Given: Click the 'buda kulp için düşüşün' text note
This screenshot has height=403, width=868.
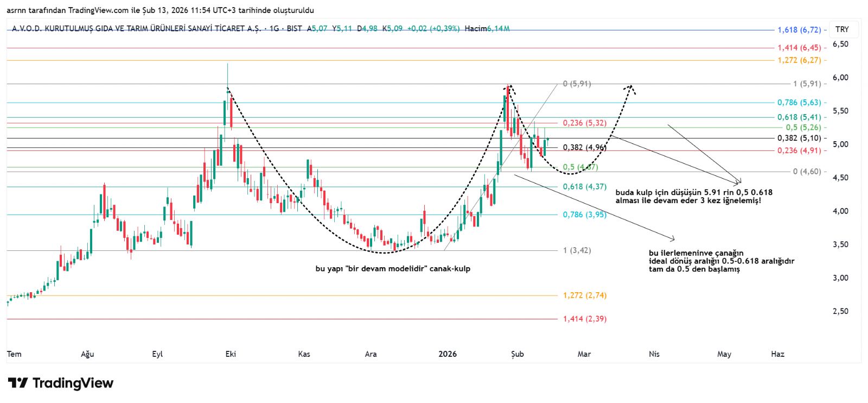Looking at the screenshot, I should click(x=693, y=196).
